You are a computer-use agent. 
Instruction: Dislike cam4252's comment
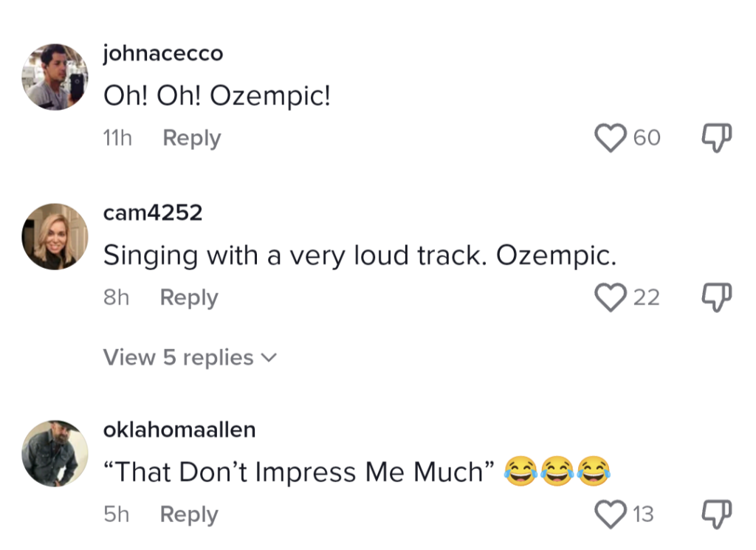click(715, 297)
